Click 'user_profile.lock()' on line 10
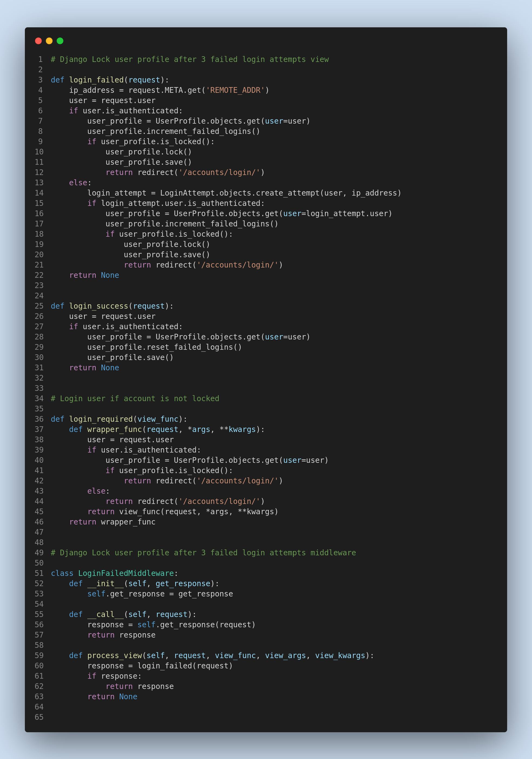 pyautogui.click(x=149, y=152)
